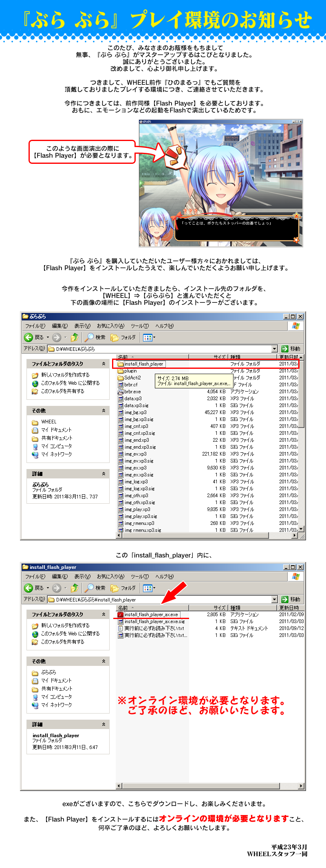Click horizontal scrollbar in install_flash_player window

coord(210,786)
